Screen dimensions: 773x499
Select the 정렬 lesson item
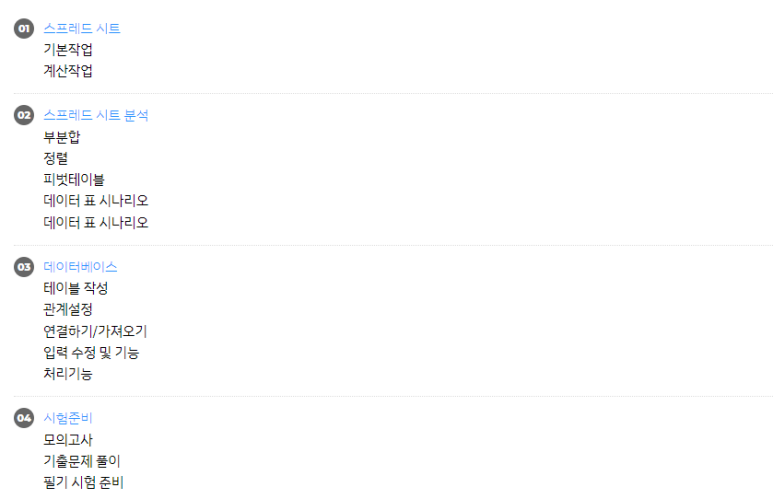point(56,158)
